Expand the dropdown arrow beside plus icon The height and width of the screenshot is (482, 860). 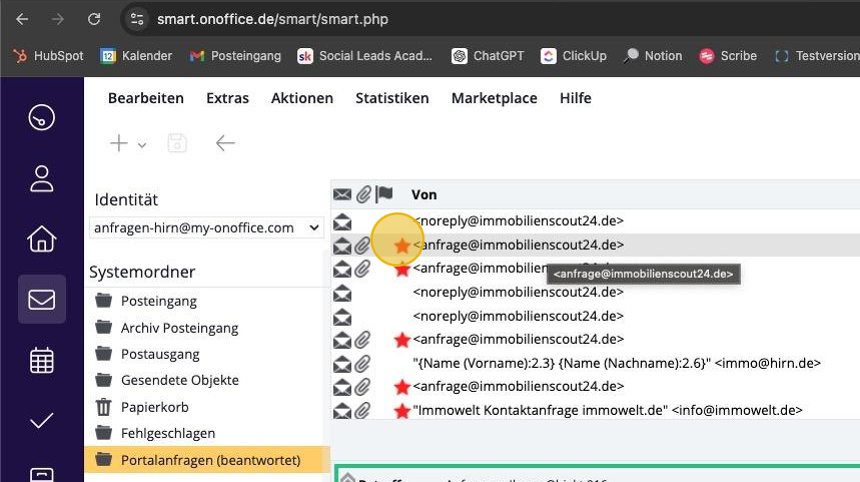point(142,145)
